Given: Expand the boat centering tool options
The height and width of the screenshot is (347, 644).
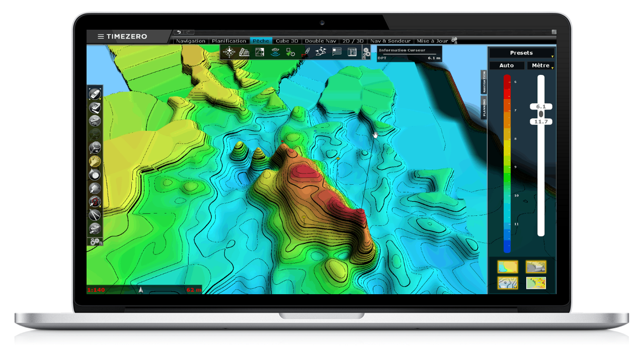Looking at the screenshot, I should pos(100,99).
